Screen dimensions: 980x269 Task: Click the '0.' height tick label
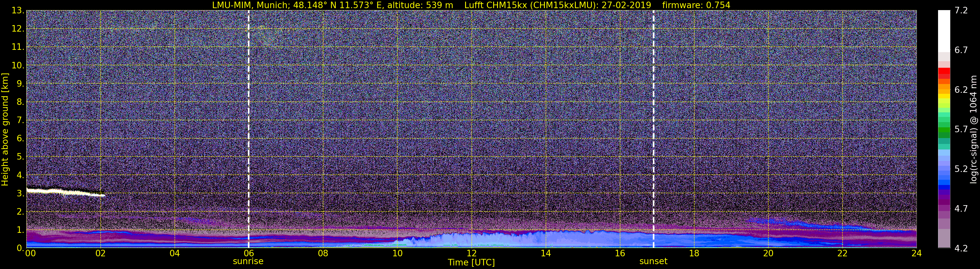20,248
